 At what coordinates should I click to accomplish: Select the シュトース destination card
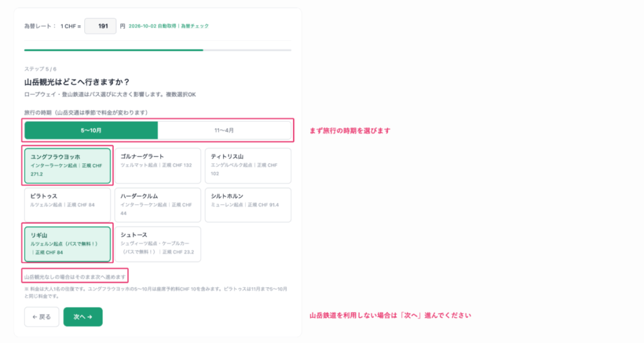[x=158, y=244]
